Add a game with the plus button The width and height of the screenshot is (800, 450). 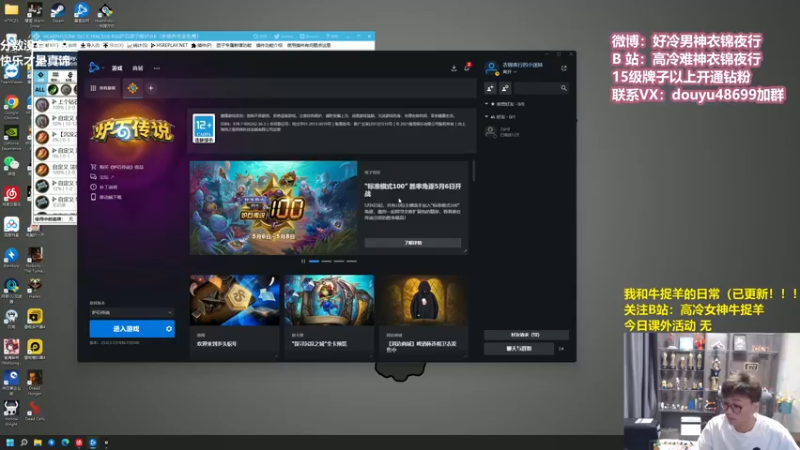coord(151,88)
